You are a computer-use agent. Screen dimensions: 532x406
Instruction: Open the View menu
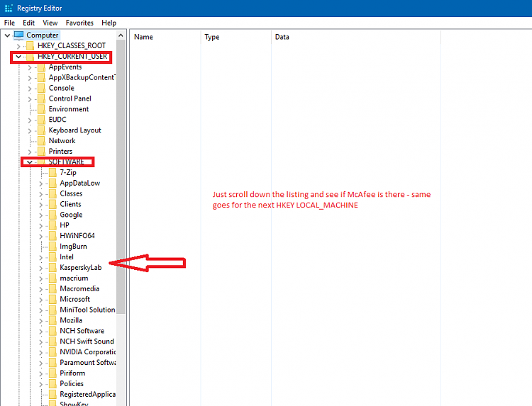(x=50, y=23)
